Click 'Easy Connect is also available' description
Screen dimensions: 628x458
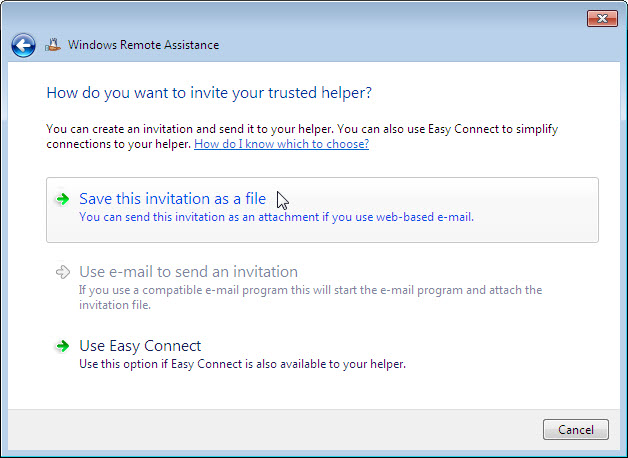[x=242, y=364]
